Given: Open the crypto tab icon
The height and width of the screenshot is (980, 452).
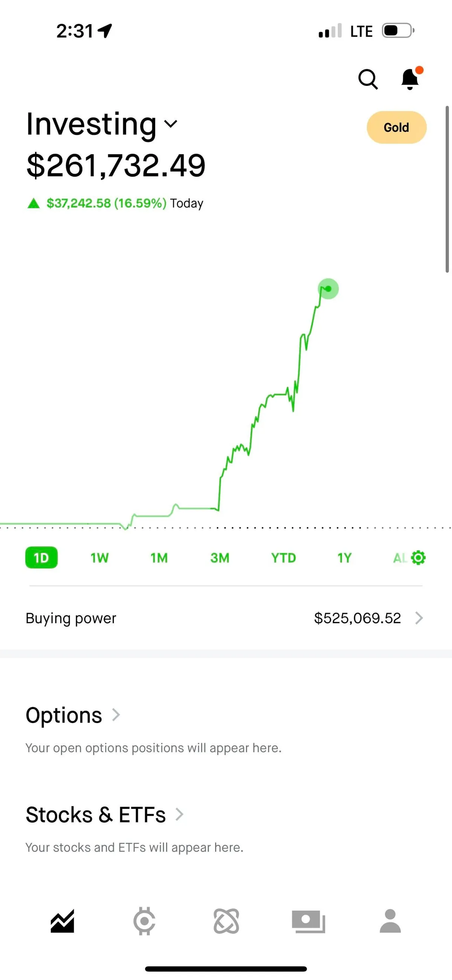Looking at the screenshot, I should pos(144,921).
